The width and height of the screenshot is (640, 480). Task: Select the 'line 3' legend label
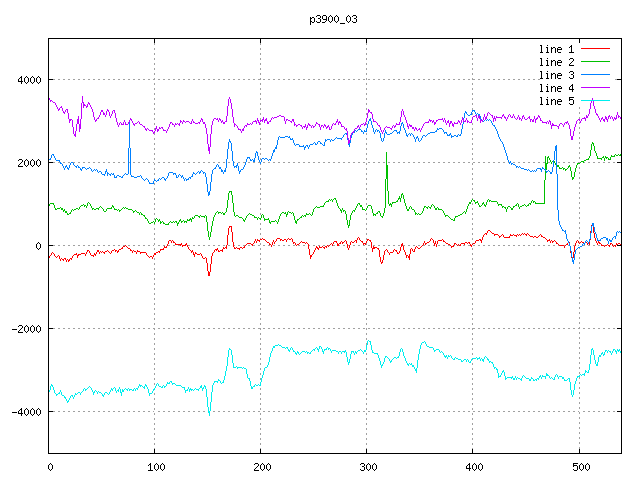pos(556,76)
